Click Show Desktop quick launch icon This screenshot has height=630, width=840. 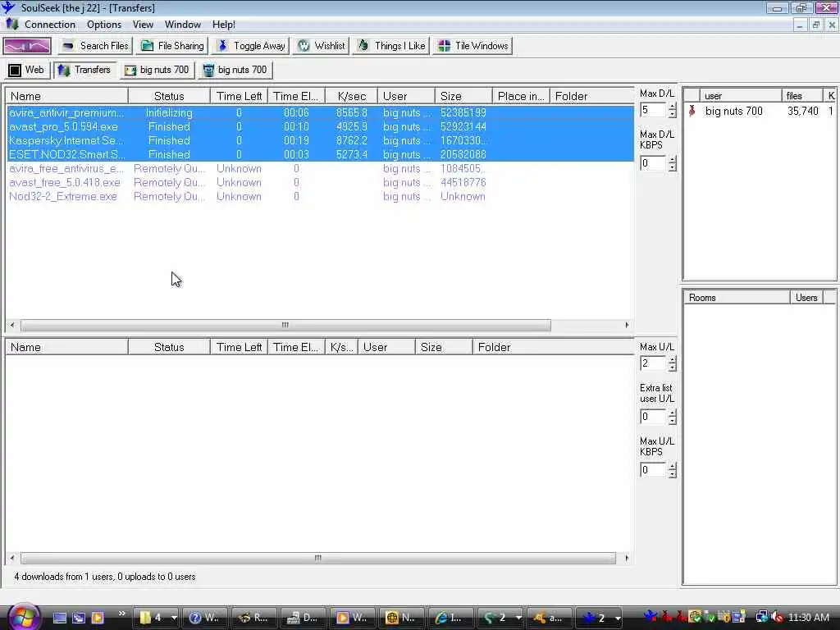click(59, 618)
